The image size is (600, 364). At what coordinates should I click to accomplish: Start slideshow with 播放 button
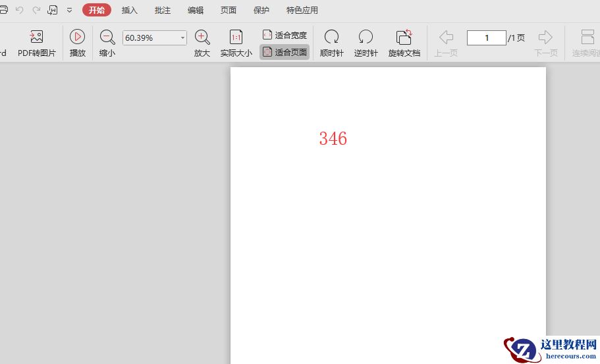[x=77, y=43]
